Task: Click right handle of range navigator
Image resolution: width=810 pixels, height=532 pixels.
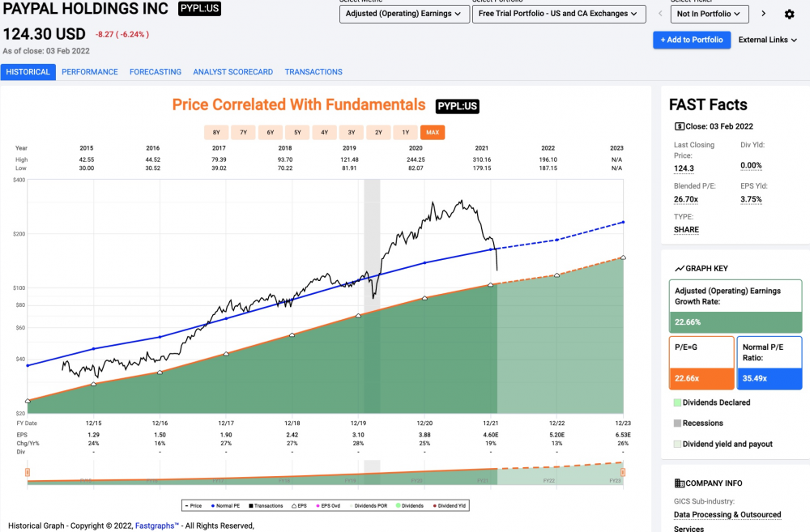Action: (623, 472)
